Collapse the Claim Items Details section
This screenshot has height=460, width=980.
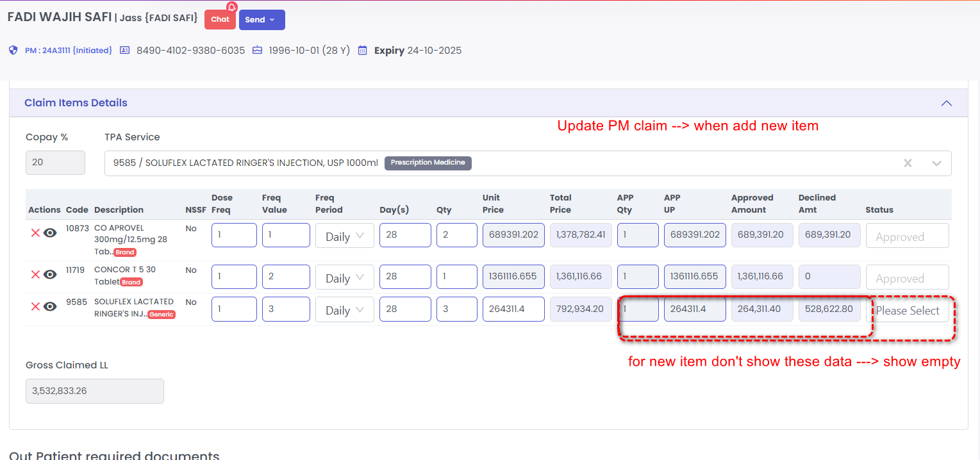pos(946,103)
